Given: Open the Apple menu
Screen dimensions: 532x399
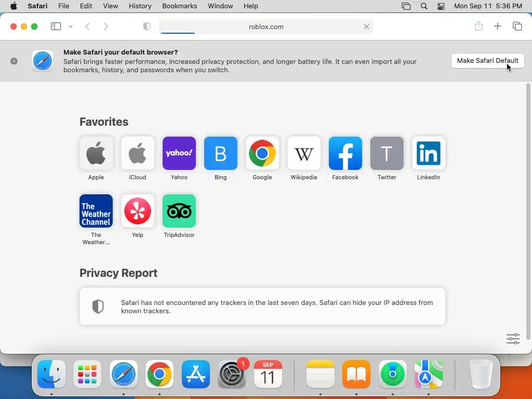Looking at the screenshot, I should point(14,6).
